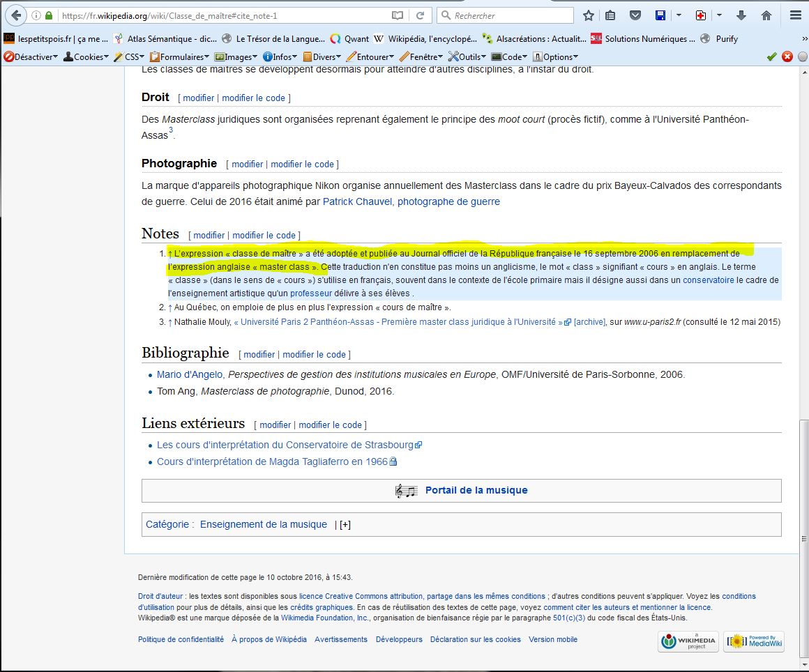Go to Firefox home page icon
Screen dimensions: 809x672
click(x=766, y=15)
